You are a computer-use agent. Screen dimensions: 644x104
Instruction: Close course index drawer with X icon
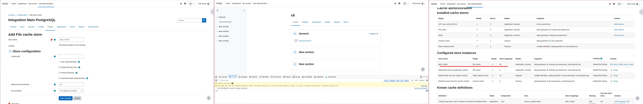217,10
